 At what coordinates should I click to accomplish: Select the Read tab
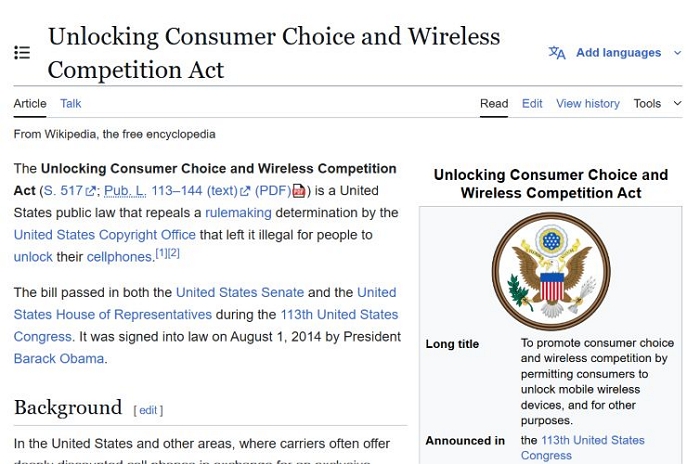tap(494, 103)
